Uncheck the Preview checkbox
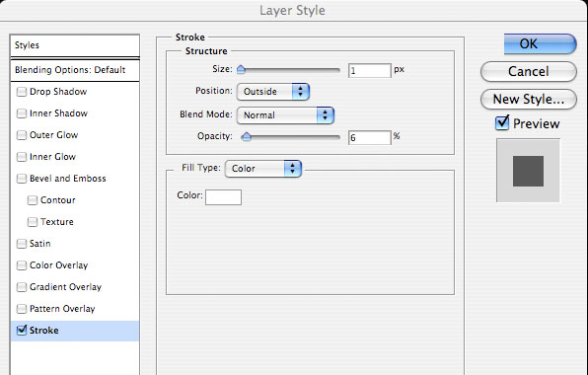 point(502,122)
